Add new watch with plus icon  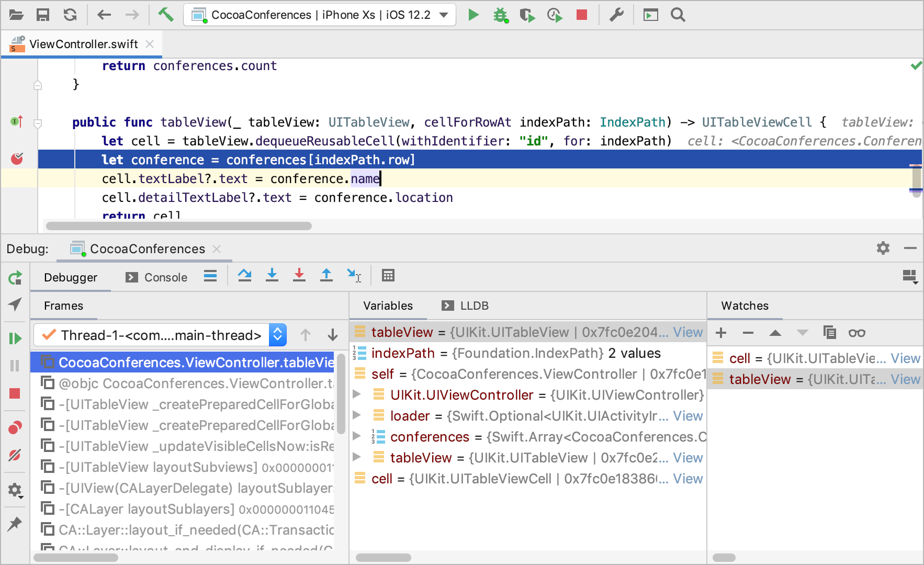pyautogui.click(x=721, y=333)
